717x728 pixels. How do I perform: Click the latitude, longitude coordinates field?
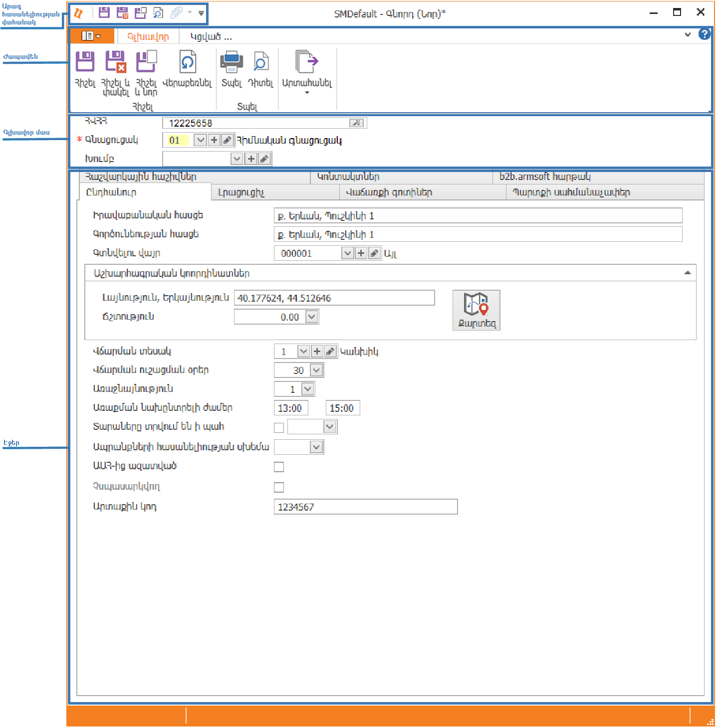[x=334, y=298]
